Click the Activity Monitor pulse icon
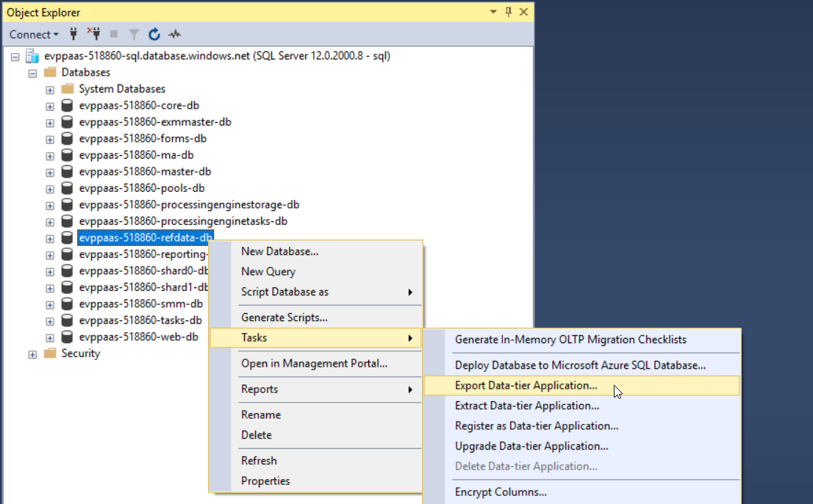 175,35
